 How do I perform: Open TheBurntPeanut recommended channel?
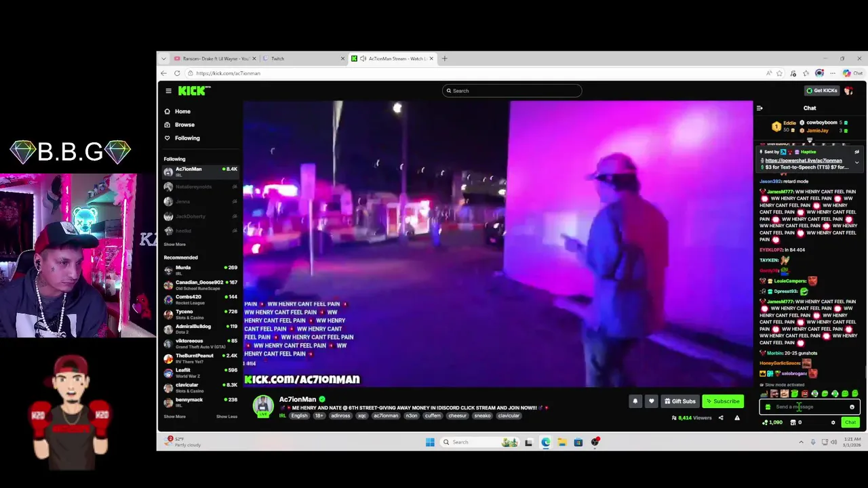click(x=201, y=358)
